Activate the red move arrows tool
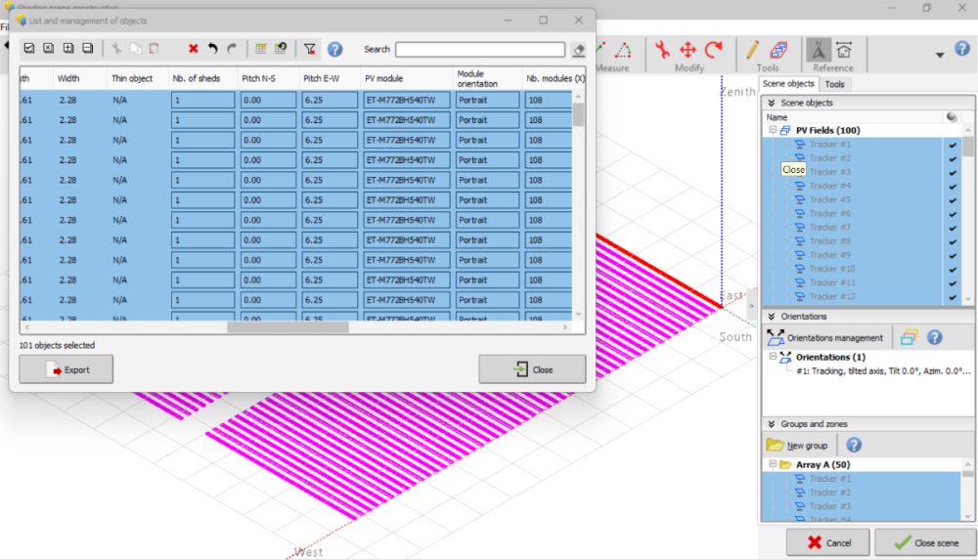 point(688,49)
